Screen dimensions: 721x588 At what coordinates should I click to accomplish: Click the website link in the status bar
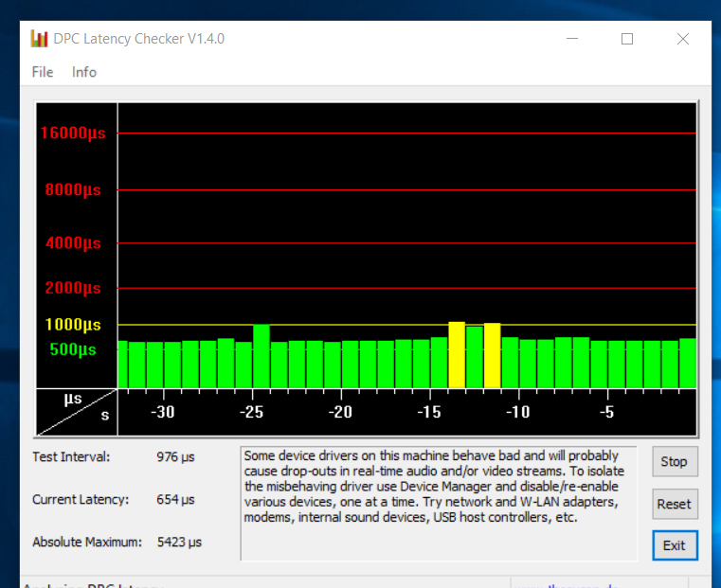coord(567,586)
